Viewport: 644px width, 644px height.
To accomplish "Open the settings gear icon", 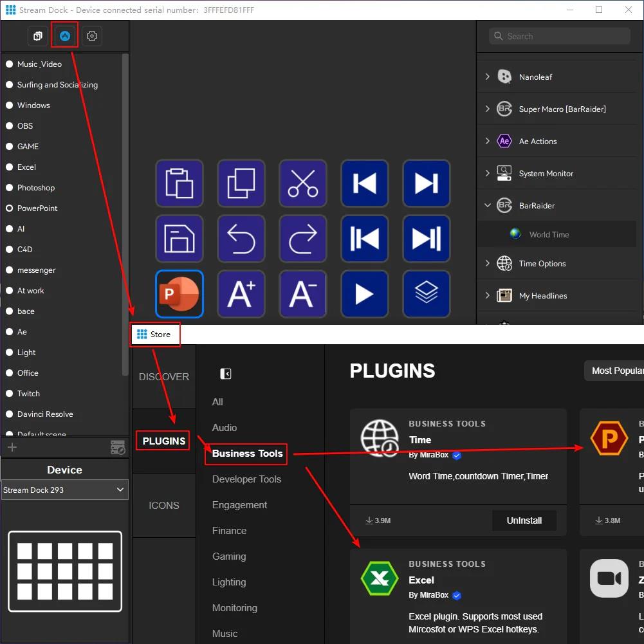I will (92, 36).
